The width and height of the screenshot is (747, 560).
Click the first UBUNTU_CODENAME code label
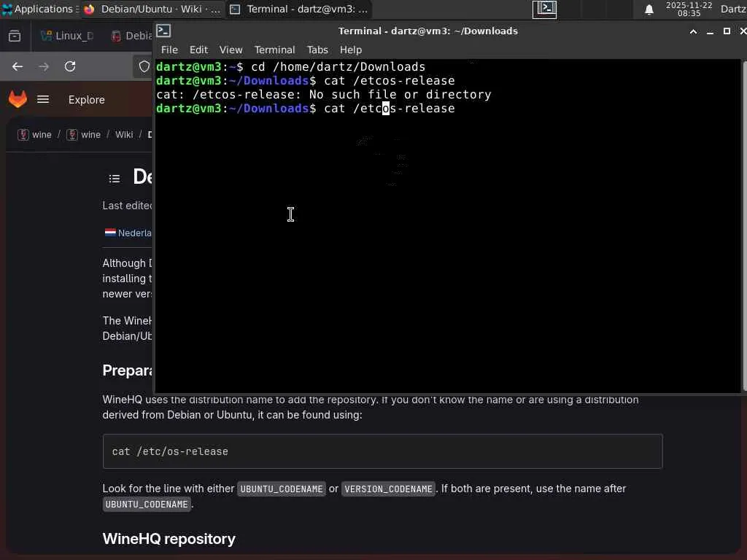tap(282, 489)
